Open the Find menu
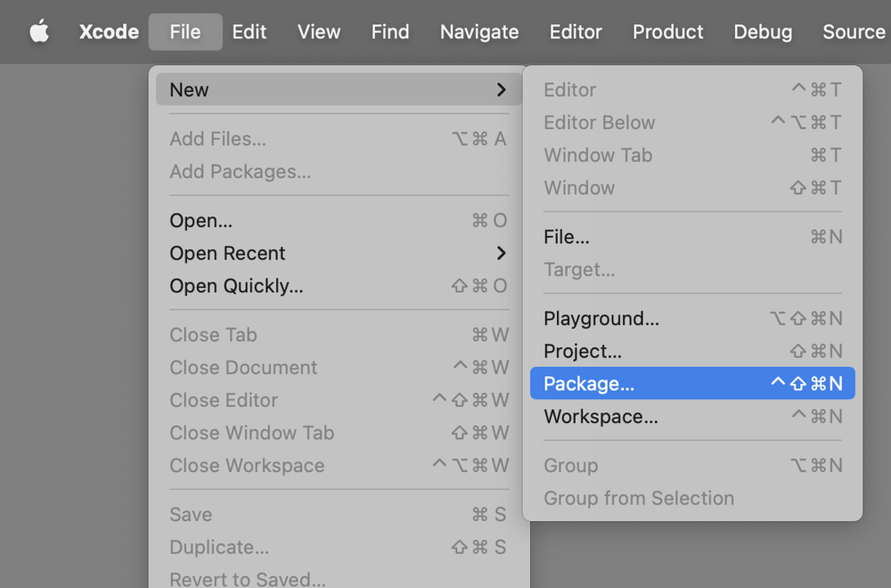Screen dimensions: 891x588 pyautogui.click(x=390, y=32)
